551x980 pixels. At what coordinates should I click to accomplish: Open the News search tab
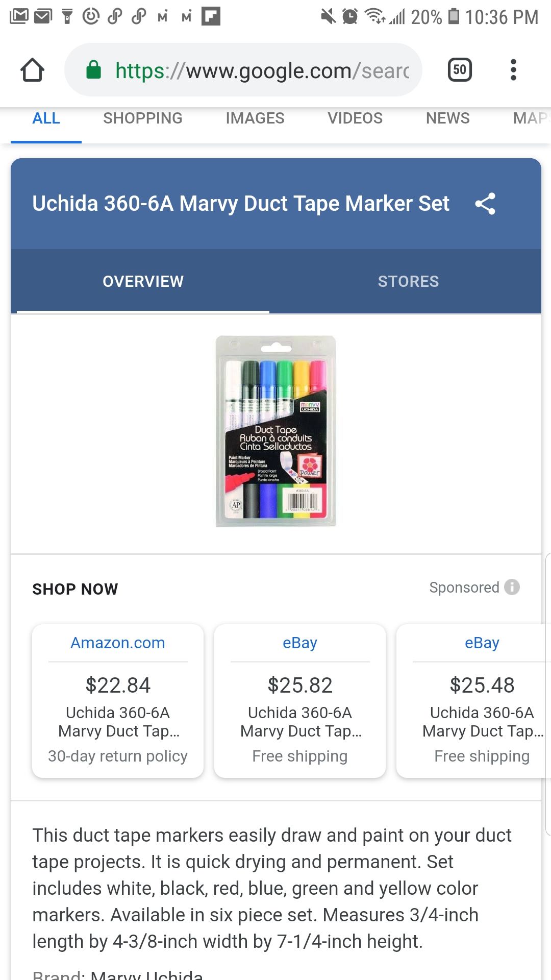447,118
